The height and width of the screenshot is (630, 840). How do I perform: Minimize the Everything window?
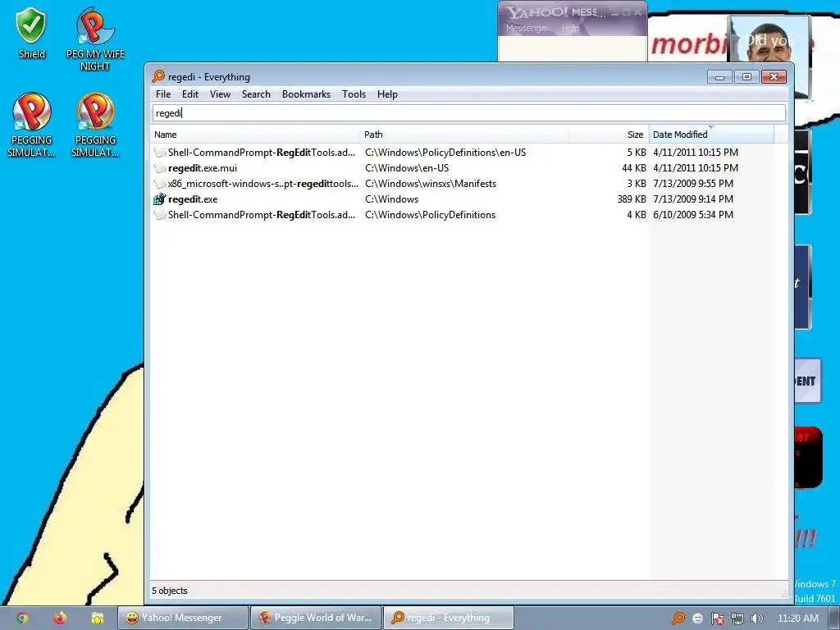click(x=719, y=77)
